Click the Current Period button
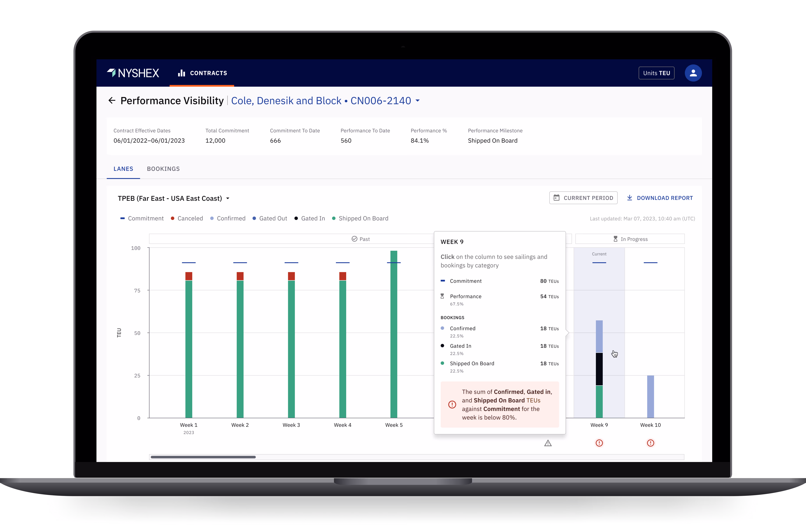This screenshot has width=806, height=532. point(583,198)
